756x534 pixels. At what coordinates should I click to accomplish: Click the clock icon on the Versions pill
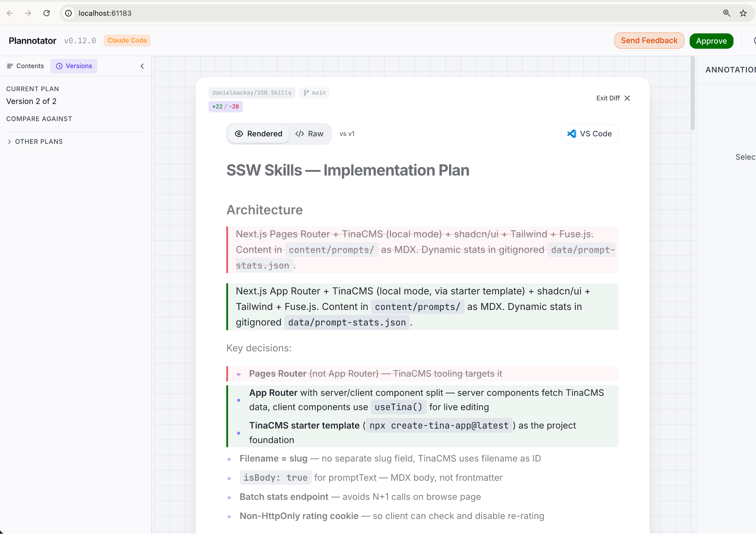coord(60,66)
